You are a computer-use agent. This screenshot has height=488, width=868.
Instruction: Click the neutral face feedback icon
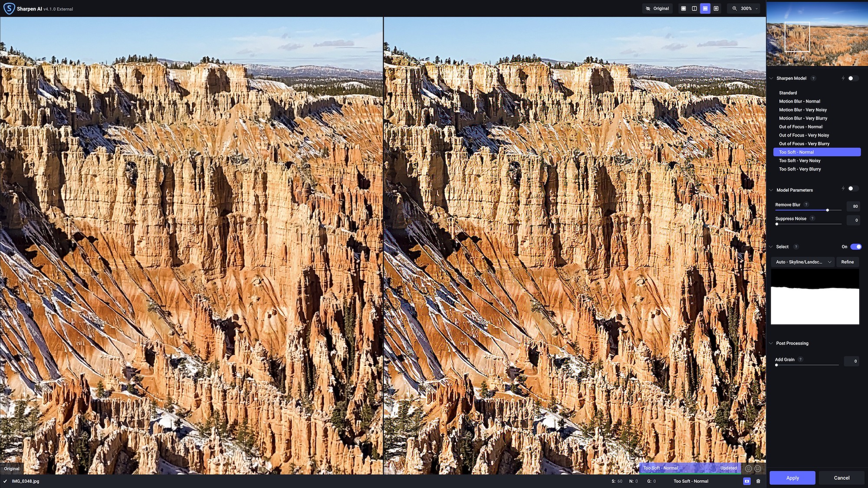point(758,468)
